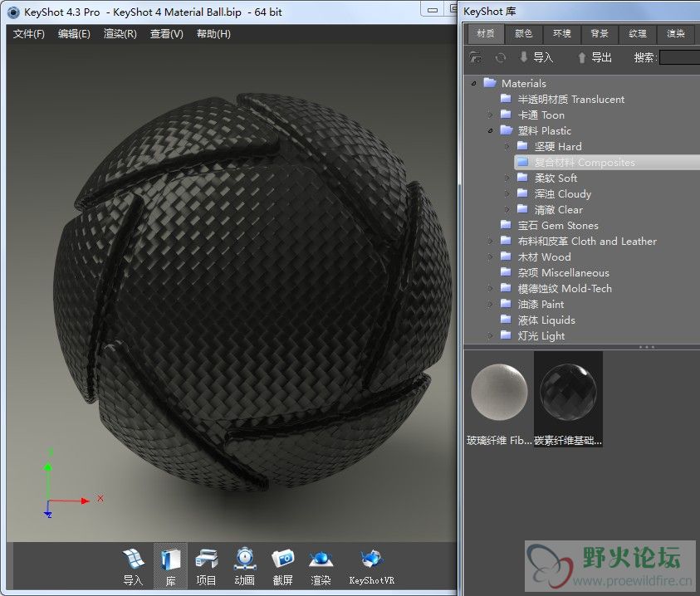Click the 渲染 teapot render icon in the bottom toolbar
This screenshot has height=596, width=700.
321,565
